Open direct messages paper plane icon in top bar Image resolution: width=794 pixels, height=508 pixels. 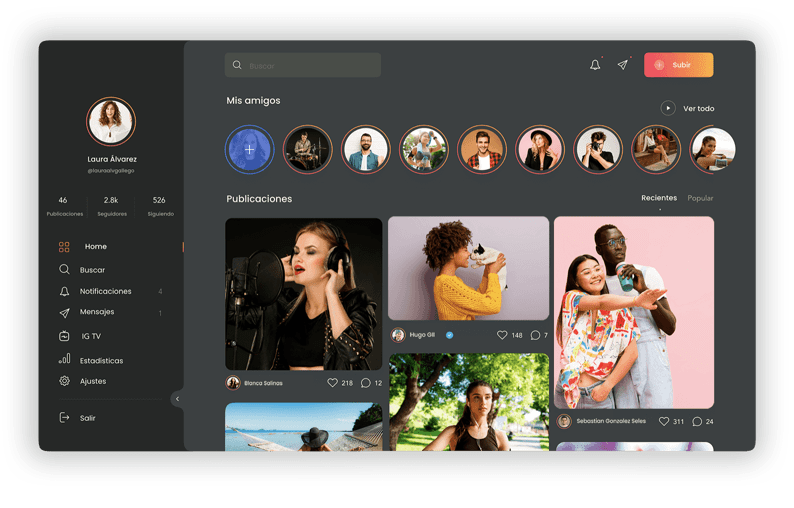[x=623, y=65]
